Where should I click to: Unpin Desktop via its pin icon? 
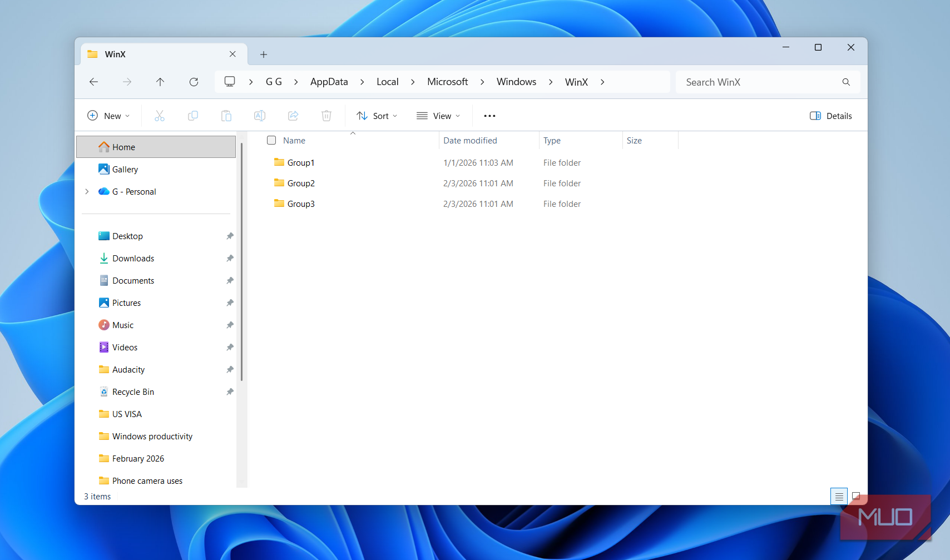click(230, 236)
